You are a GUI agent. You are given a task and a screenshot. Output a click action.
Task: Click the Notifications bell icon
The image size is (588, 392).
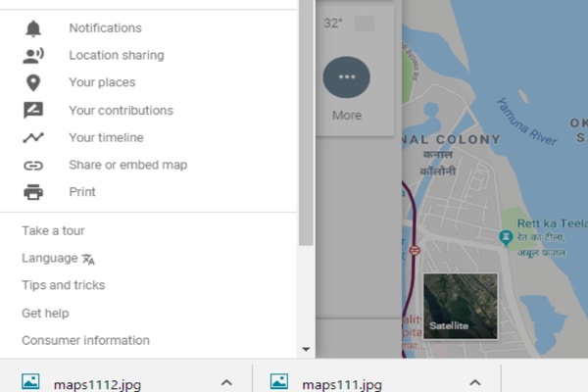click(33, 28)
